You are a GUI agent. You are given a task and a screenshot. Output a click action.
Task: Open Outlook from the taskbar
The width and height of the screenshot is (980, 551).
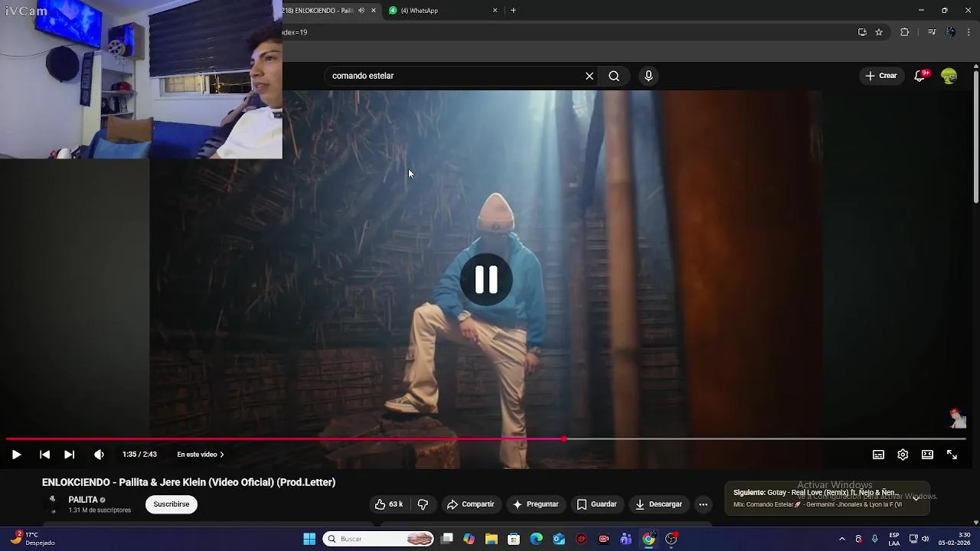coord(559,540)
